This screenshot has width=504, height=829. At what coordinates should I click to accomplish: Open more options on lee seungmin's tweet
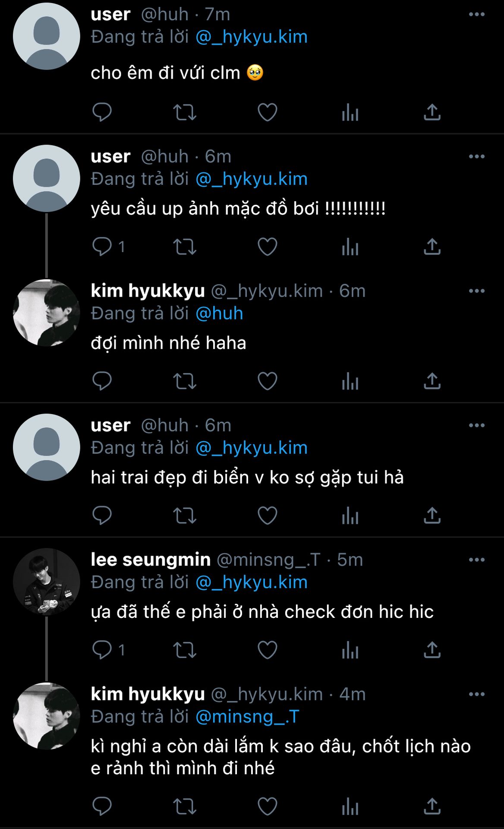point(476,560)
